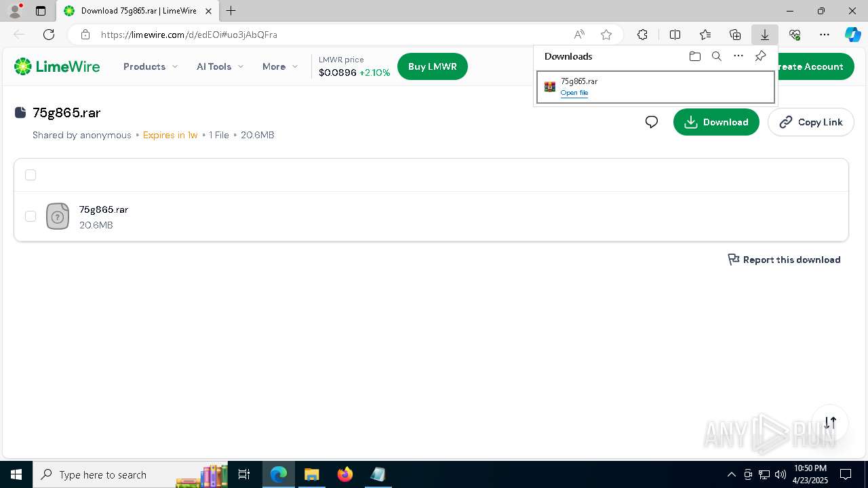Click the 75g865.rar WinRAR file icon
868x488 pixels.
pyautogui.click(x=550, y=87)
